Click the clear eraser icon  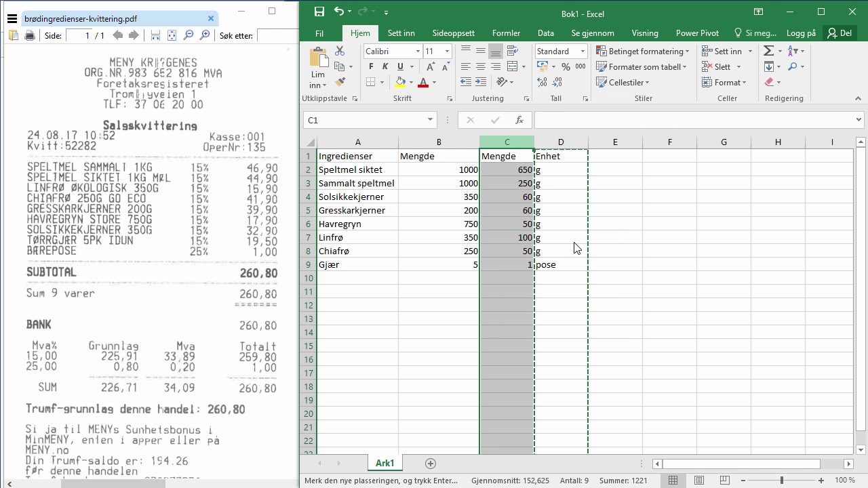pos(769,82)
